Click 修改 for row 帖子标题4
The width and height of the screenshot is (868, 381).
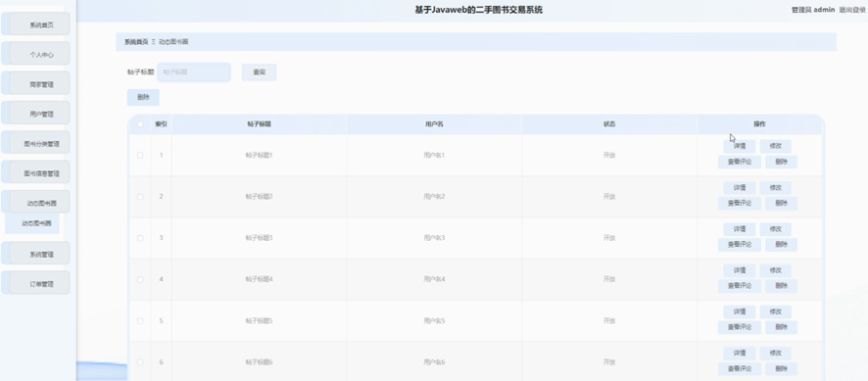point(775,270)
